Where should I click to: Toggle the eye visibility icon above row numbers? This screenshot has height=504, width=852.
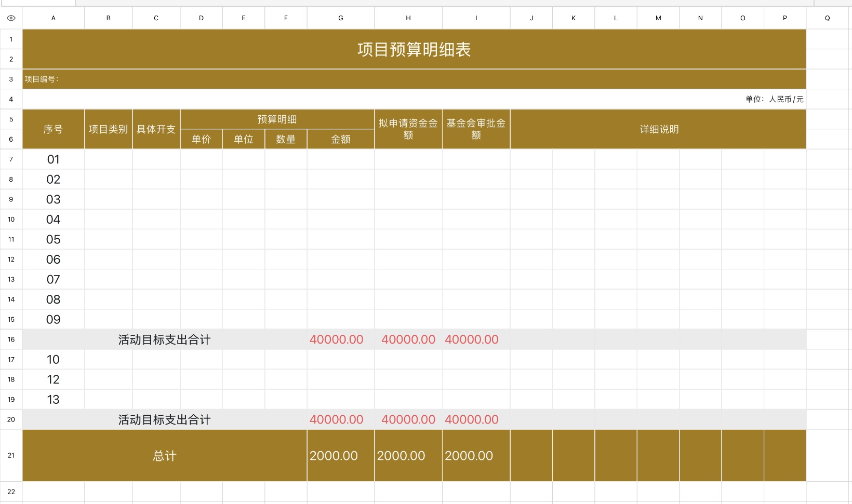pos(11,18)
